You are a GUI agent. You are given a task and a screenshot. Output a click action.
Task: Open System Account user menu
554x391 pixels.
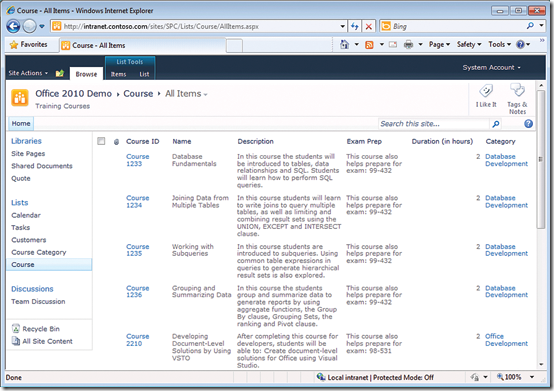point(491,67)
